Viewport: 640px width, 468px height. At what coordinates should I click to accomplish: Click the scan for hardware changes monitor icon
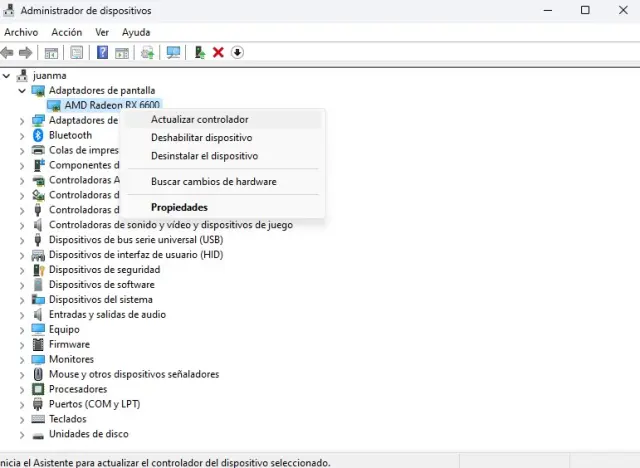coord(174,52)
